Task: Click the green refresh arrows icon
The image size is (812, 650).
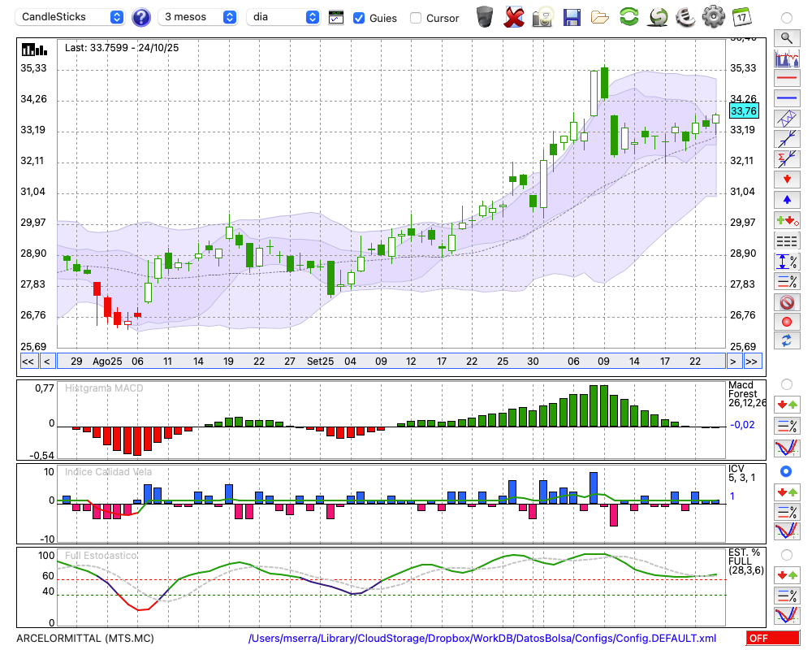Action: point(628,17)
